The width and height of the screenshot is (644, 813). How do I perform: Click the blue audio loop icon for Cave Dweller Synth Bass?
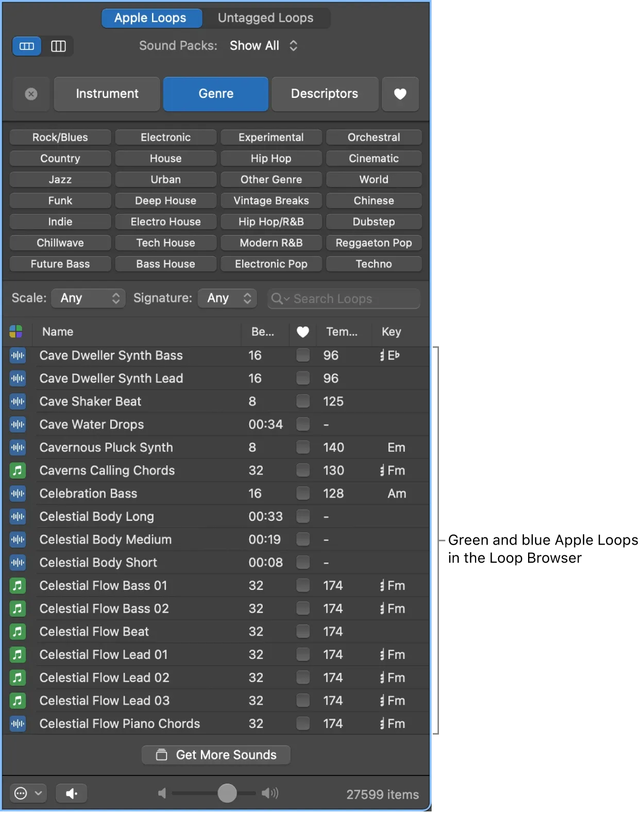(18, 355)
